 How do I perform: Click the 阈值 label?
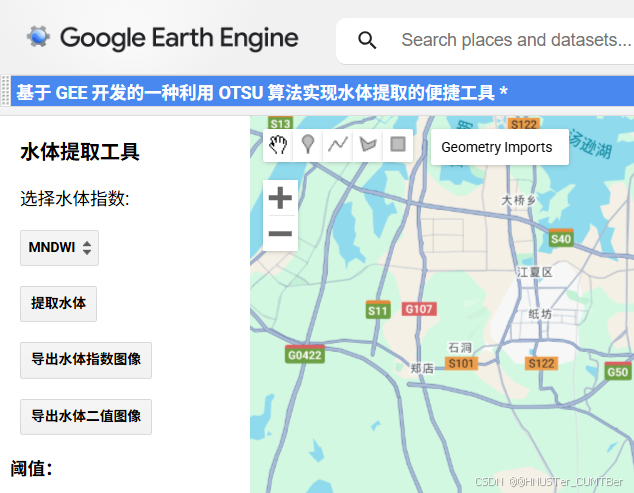click(32, 469)
